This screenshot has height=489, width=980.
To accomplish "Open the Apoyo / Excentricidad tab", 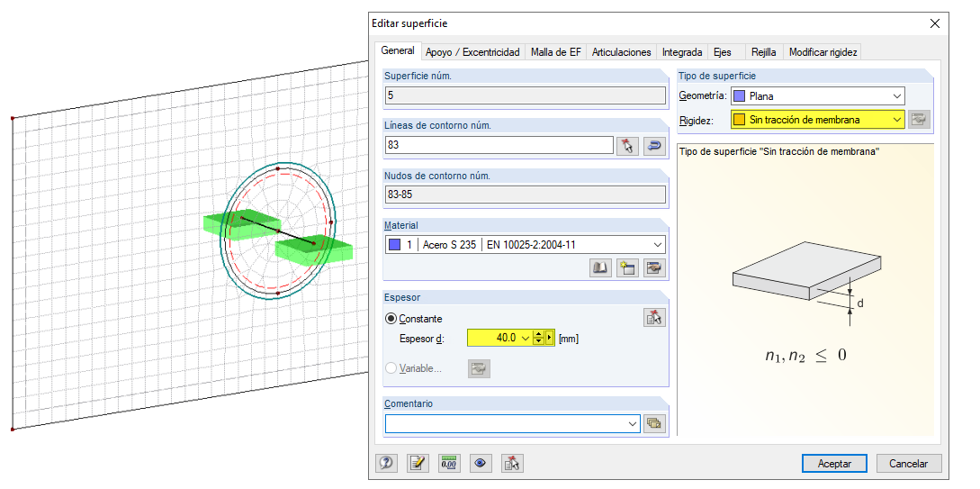I will point(472,52).
